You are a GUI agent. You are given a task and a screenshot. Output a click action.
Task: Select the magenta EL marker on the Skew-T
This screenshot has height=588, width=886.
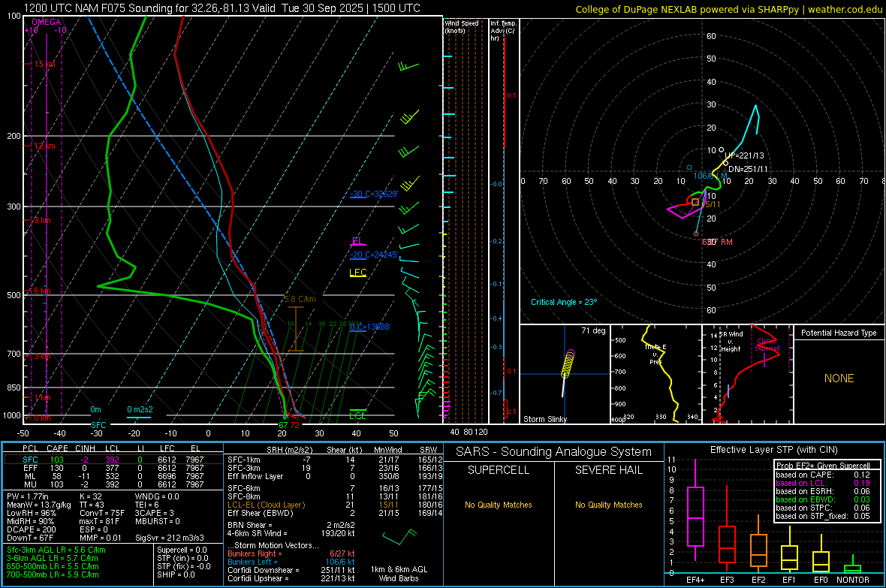tap(357, 241)
